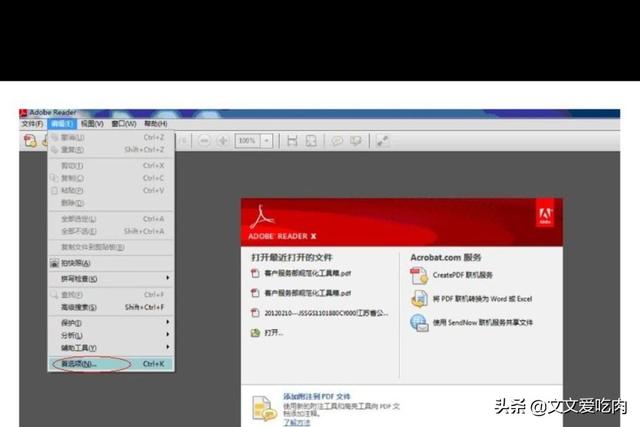Click the zoom out minus button
Image resolution: width=640 pixels, height=427 pixels.
click(204, 141)
